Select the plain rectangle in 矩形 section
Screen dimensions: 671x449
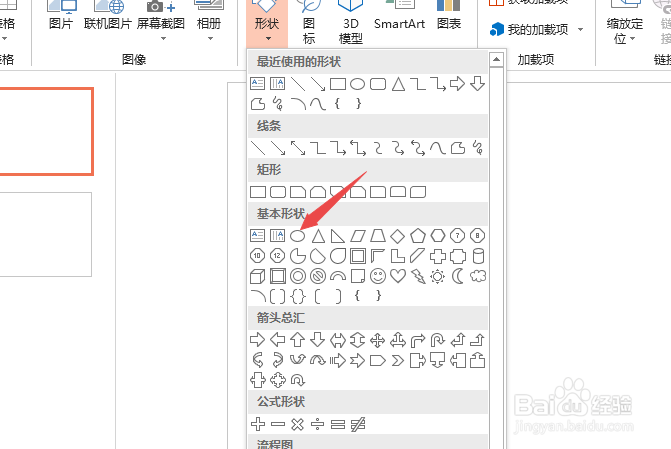[x=258, y=192]
